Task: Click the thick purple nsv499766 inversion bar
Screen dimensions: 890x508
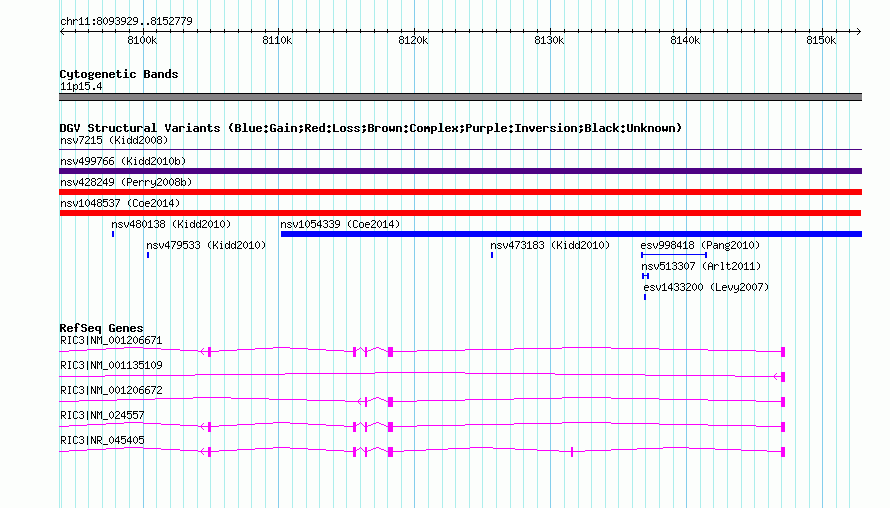Action: pyautogui.click(x=460, y=171)
